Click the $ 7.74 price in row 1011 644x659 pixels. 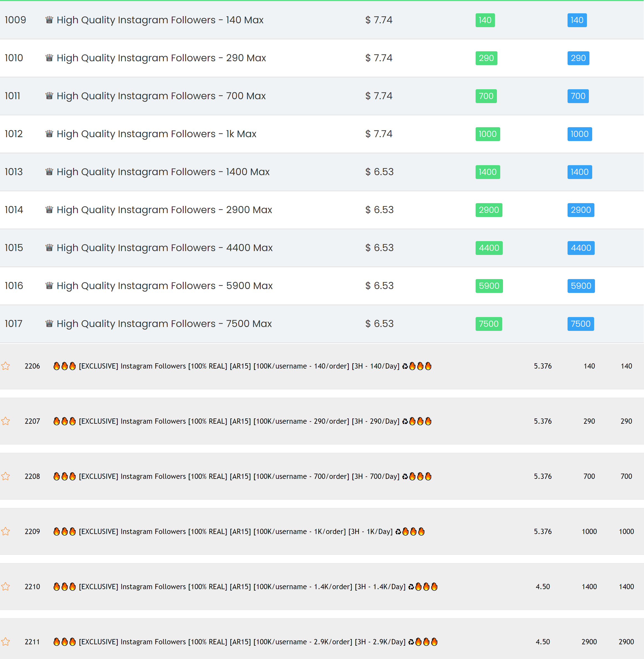coord(379,96)
